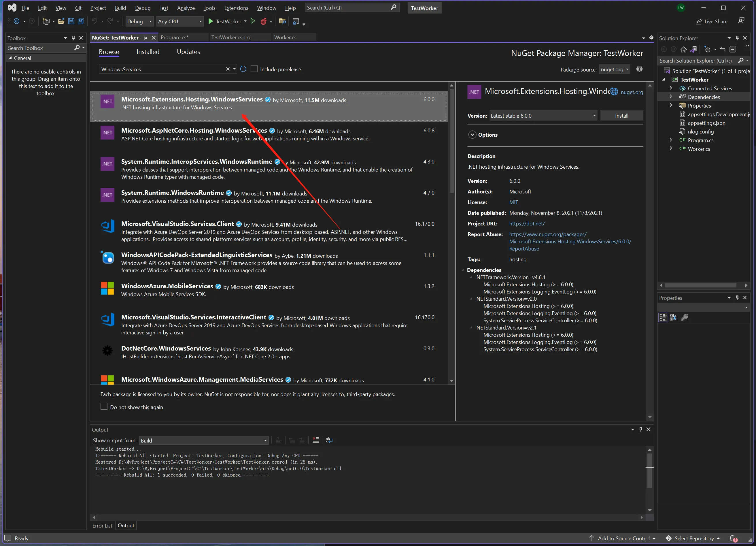Open the https://dot.net/ project URL
Image resolution: width=756 pixels, height=546 pixels.
click(x=527, y=223)
